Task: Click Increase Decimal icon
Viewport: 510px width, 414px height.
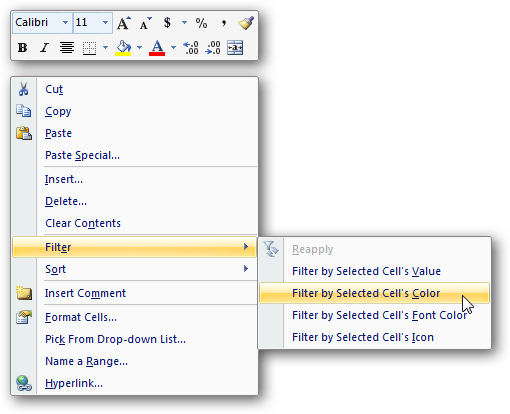Action: (x=191, y=48)
